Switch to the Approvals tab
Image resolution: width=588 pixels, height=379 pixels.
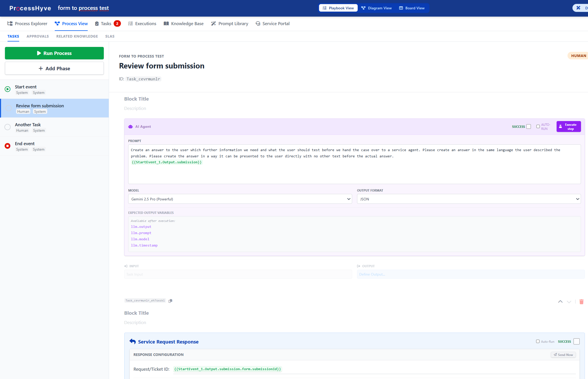tap(38, 36)
